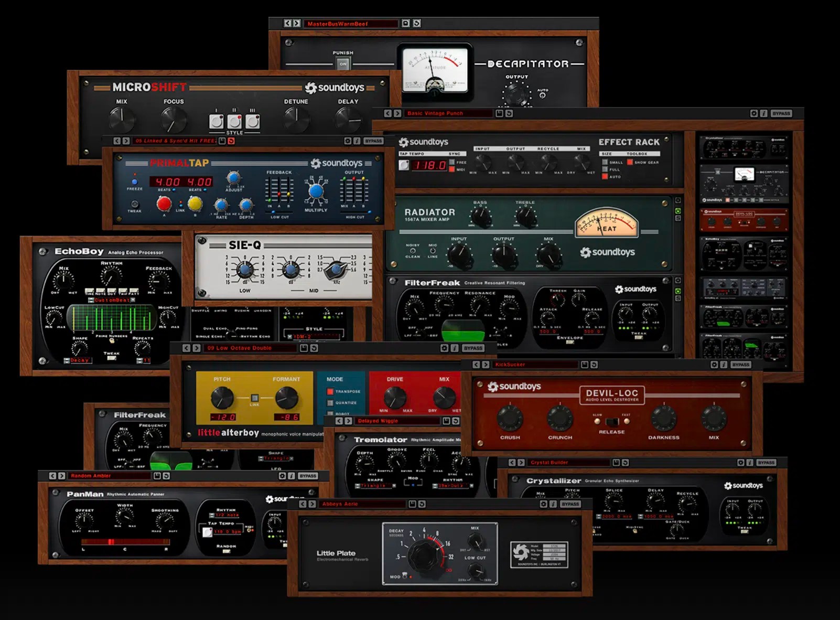Image resolution: width=840 pixels, height=620 pixels.
Task: Tap the Effect Rack tap tempo button
Action: 404,165
